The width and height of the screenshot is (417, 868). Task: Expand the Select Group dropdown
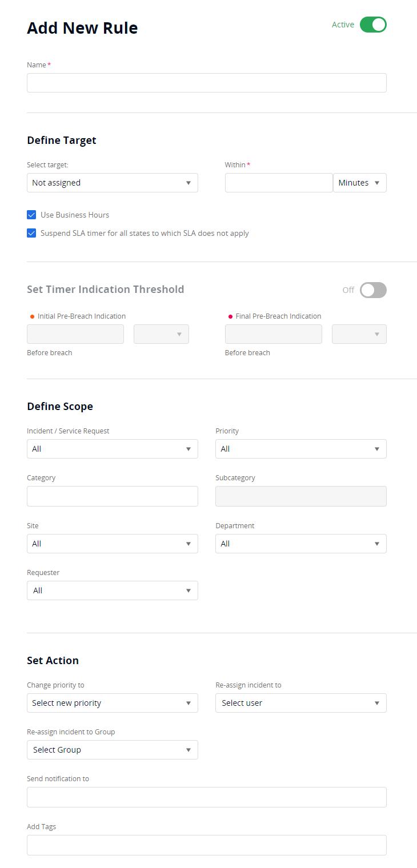coord(112,750)
